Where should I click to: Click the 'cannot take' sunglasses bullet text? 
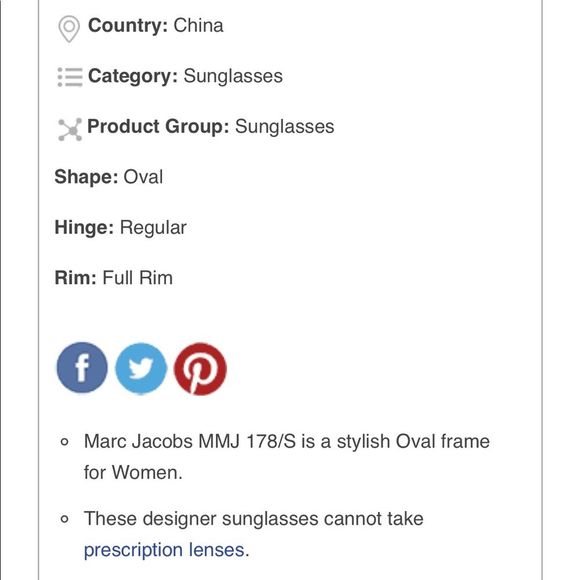tap(253, 519)
